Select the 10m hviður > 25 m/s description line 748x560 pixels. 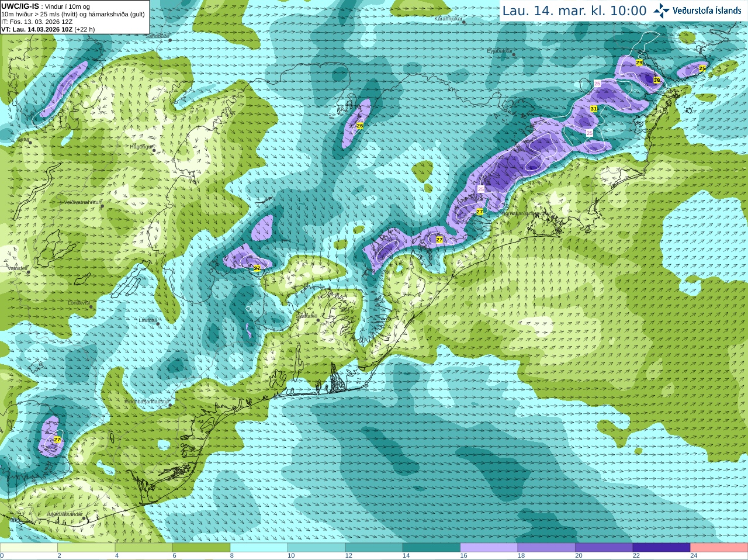click(73, 14)
